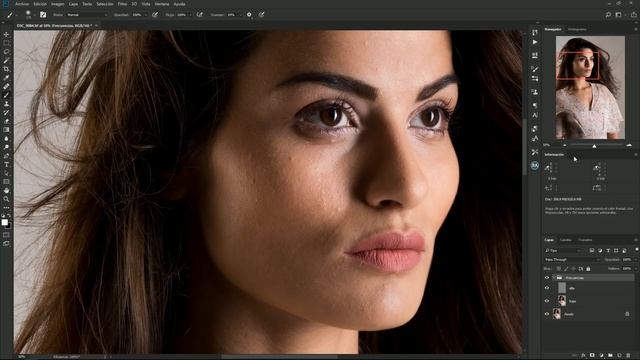Open the Suavizar value dropdown arrow
Image resolution: width=640 pixels, height=360 pixels.
[x=240, y=15]
